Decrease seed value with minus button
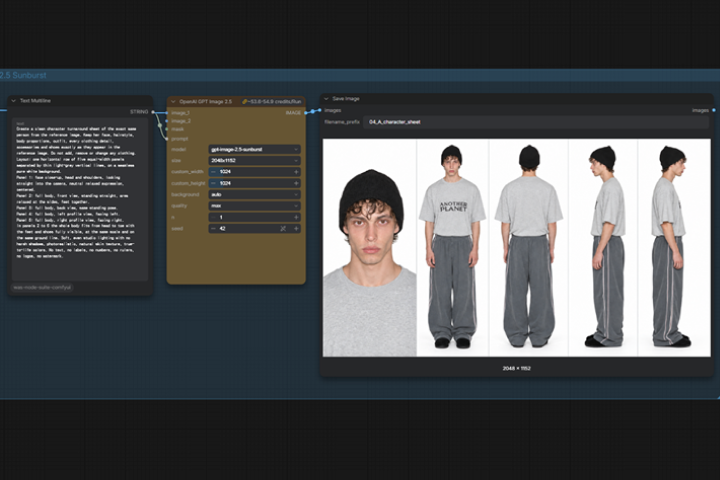The height and width of the screenshot is (480, 720). (x=214, y=228)
